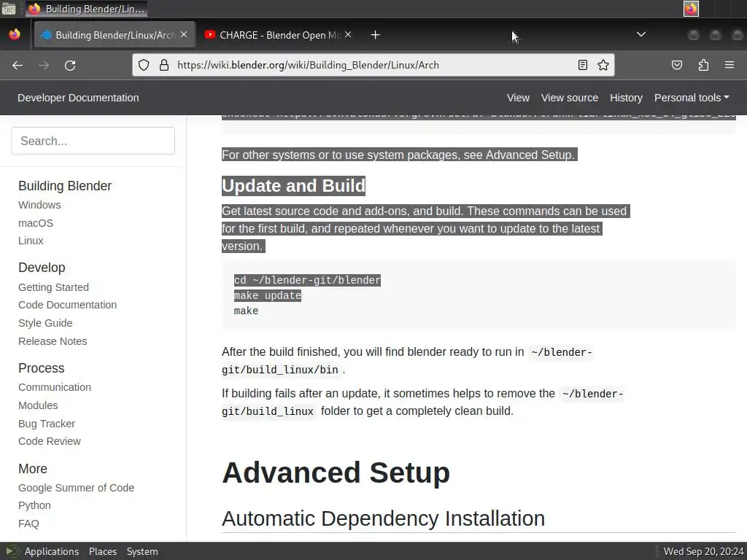The image size is (747, 560).
Task: Open Code Documentation link
Action: coord(67,305)
